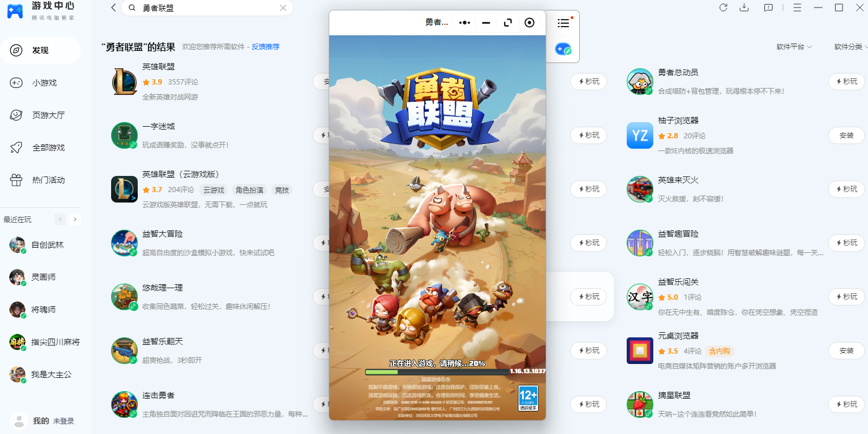This screenshot has height=434, width=868.
Task: Switch to 全部游戏
Action: pos(41,148)
